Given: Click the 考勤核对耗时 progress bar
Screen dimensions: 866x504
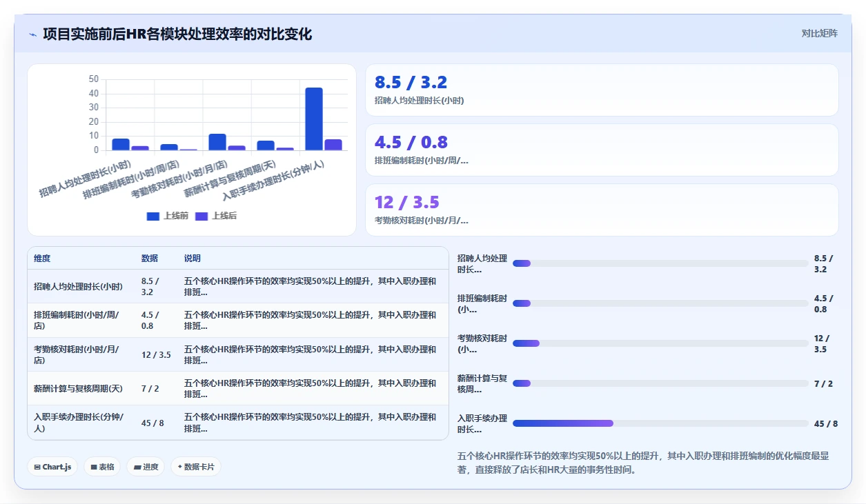Looking at the screenshot, I should tap(660, 343).
